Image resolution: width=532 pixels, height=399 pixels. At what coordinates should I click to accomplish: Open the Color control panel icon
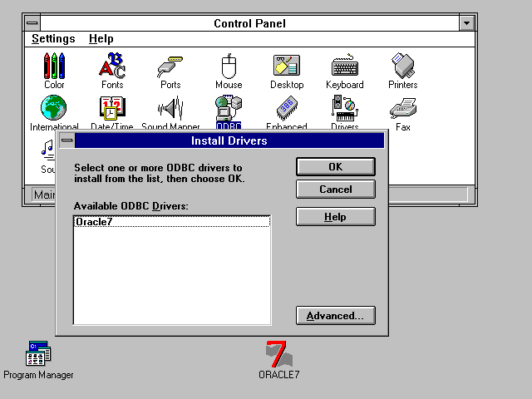click(x=54, y=66)
